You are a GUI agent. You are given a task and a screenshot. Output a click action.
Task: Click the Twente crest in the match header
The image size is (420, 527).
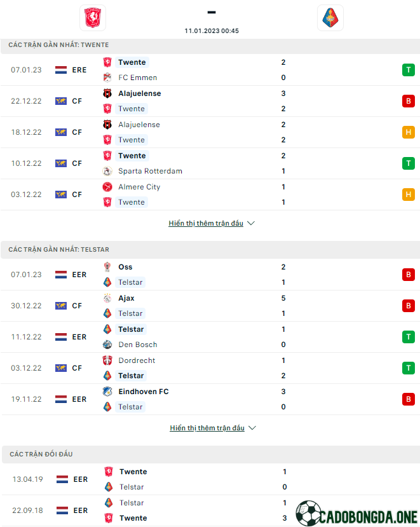[93, 18]
